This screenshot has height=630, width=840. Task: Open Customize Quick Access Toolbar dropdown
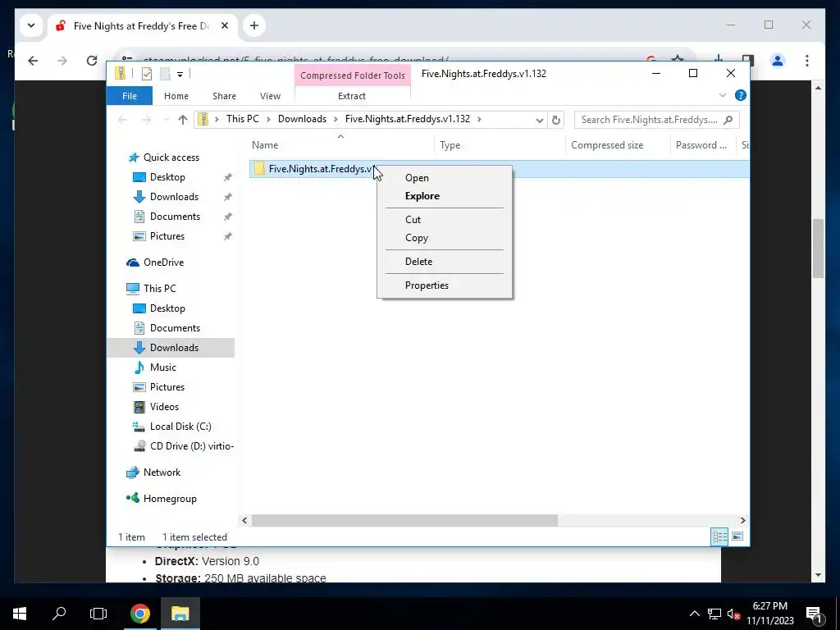pyautogui.click(x=180, y=75)
